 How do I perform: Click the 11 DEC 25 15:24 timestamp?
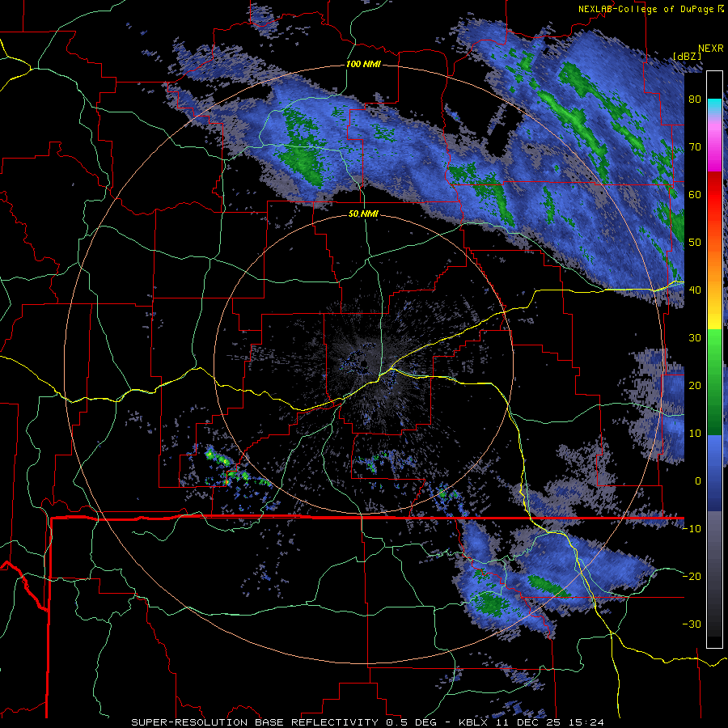click(x=550, y=722)
